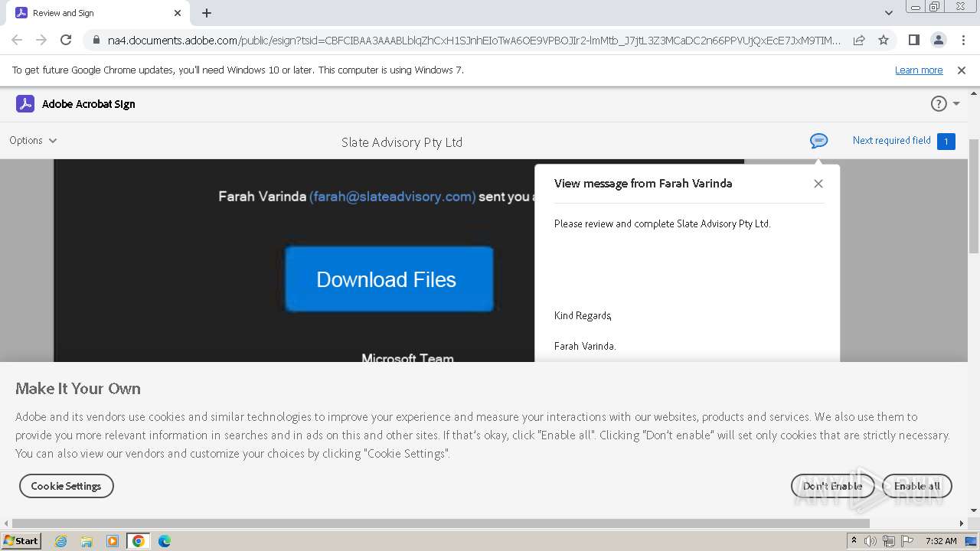
Task: Click the vertical page scrollbar thumb
Action: coord(974,197)
